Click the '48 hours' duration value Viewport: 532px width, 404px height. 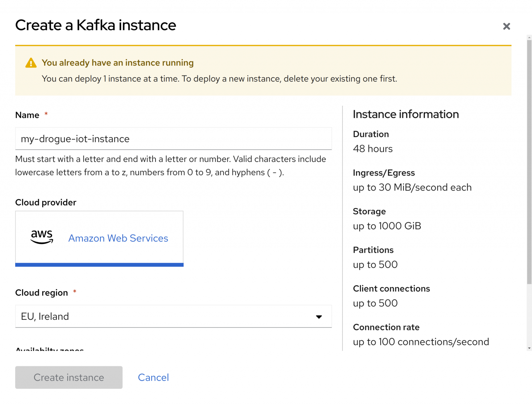(373, 149)
